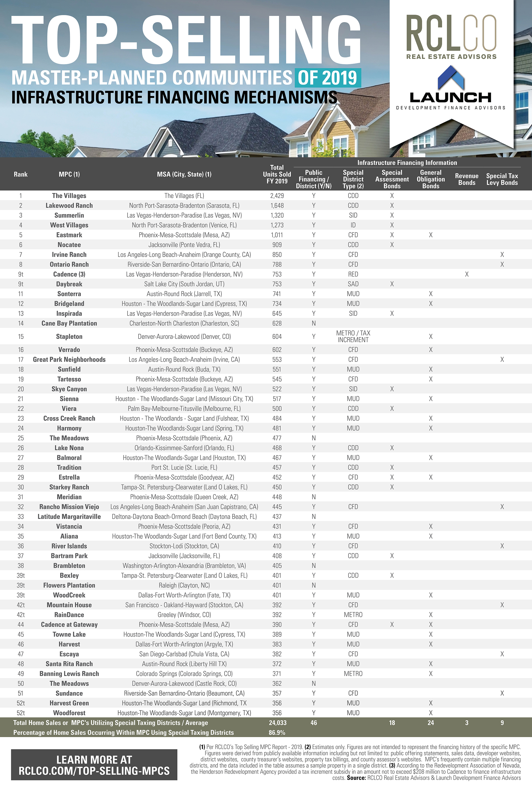Screen dimensions: 532x798
Task: Click Las Vegas-Henderson-Paradise (Henderson, NV) MSA
Action: tap(184, 275)
